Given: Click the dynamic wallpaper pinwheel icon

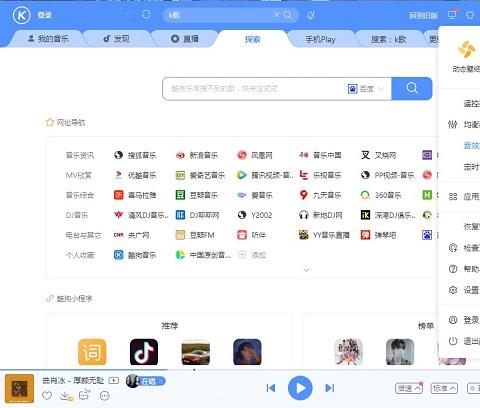Looking at the screenshot, I should [x=466, y=49].
